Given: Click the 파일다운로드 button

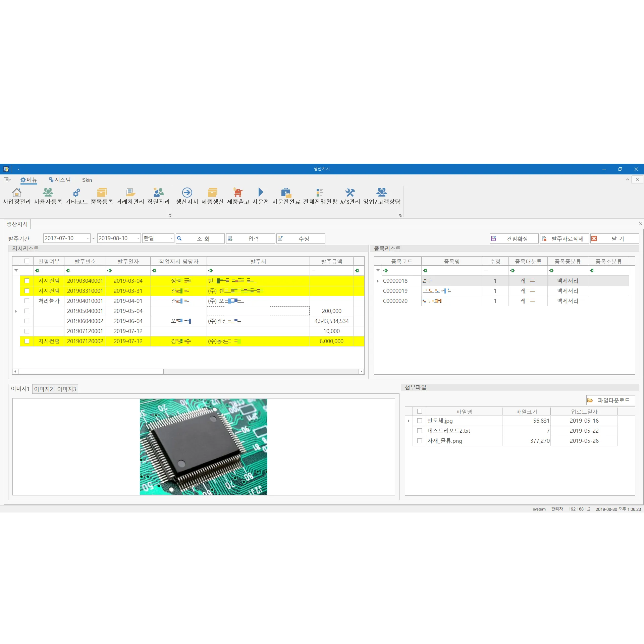Looking at the screenshot, I should (x=610, y=400).
